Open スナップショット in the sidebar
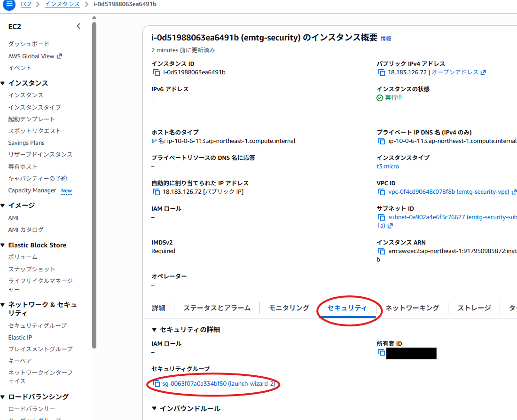The width and height of the screenshot is (517, 420). pyautogui.click(x=31, y=269)
